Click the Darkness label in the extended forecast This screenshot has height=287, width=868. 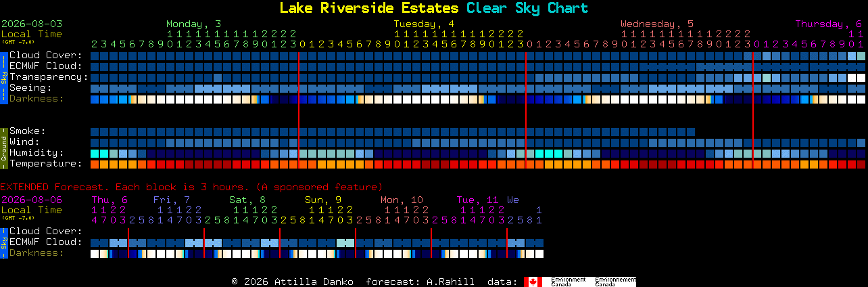pyautogui.click(x=37, y=253)
